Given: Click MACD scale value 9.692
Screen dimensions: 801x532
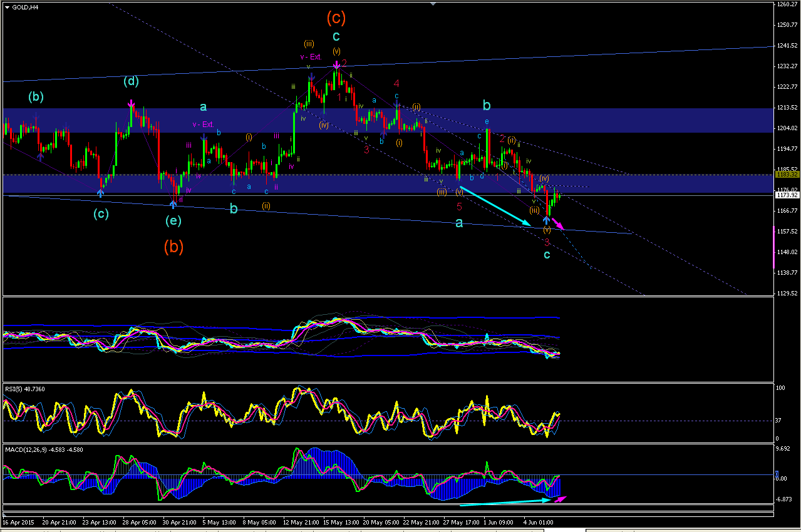Looking at the screenshot, I should [x=783, y=449].
